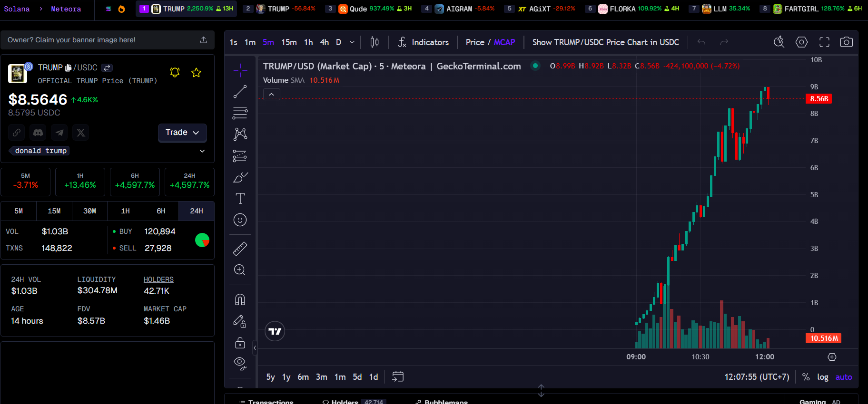Select the 1s timeframe
Image resolution: width=868 pixels, height=404 pixels.
point(233,42)
